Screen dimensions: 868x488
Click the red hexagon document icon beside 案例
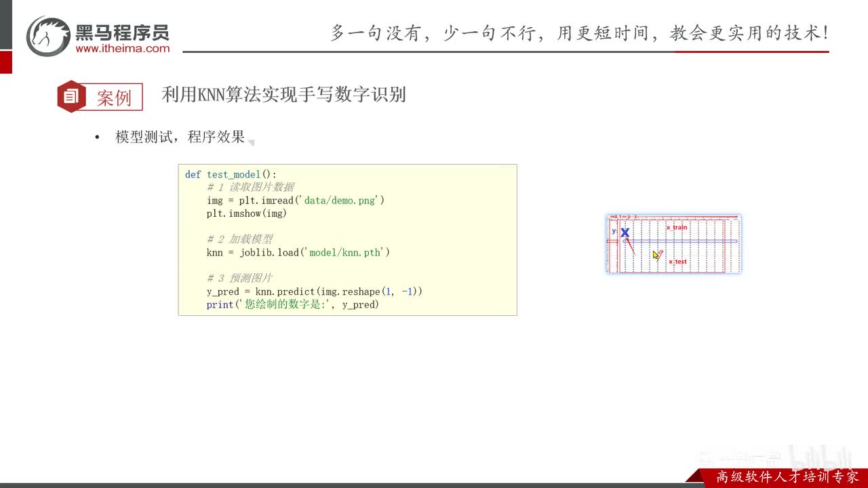coord(71,96)
